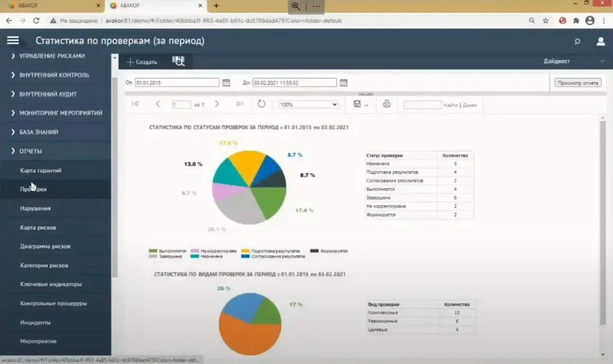Reload the browser page
The height and width of the screenshot is (364, 613).
[36, 21]
